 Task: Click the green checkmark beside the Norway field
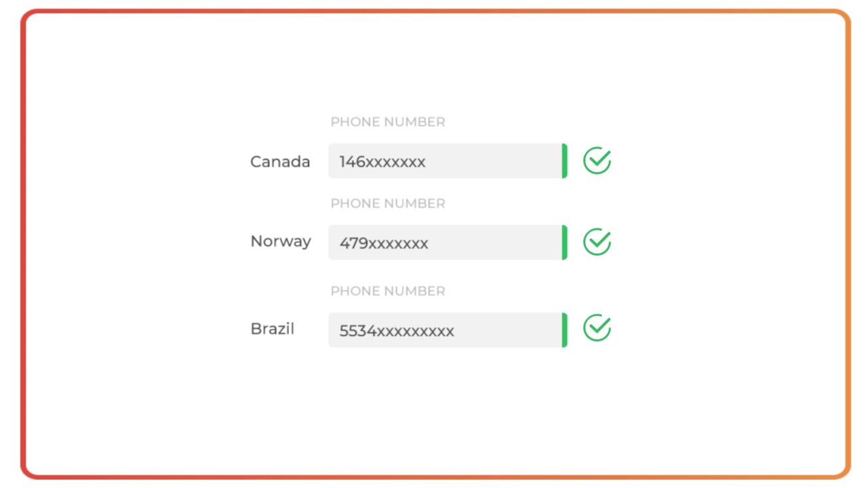pos(597,241)
